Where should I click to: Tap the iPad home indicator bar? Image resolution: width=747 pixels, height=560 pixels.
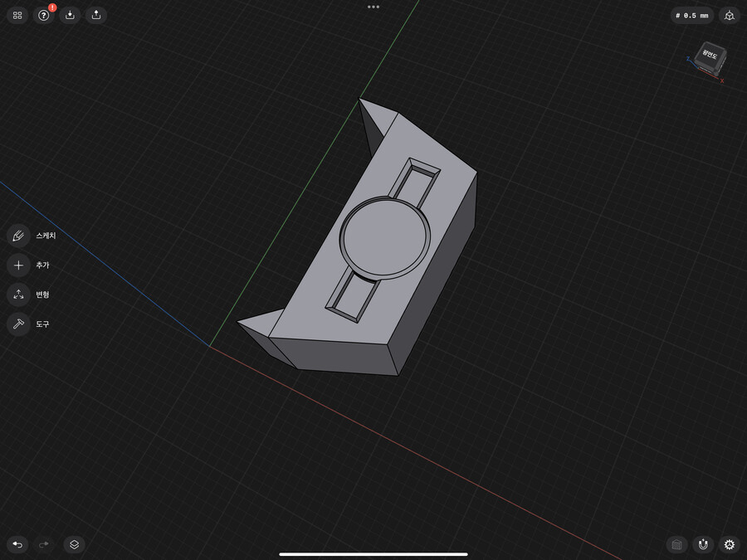(373, 554)
